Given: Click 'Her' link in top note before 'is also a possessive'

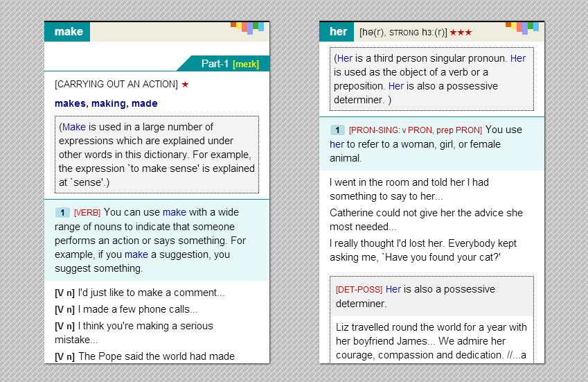Looking at the screenshot, I should (x=396, y=86).
